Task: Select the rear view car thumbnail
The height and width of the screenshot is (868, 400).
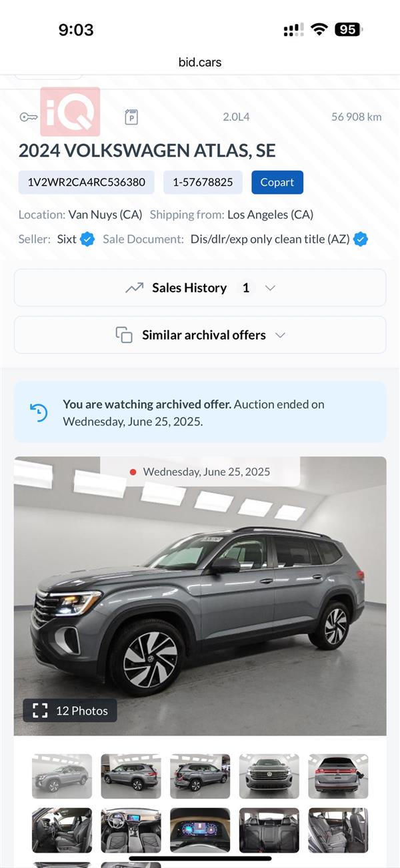Action: click(338, 776)
